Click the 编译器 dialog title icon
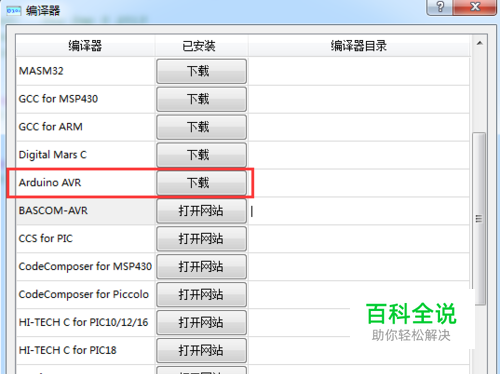The image size is (500, 374). (14, 11)
